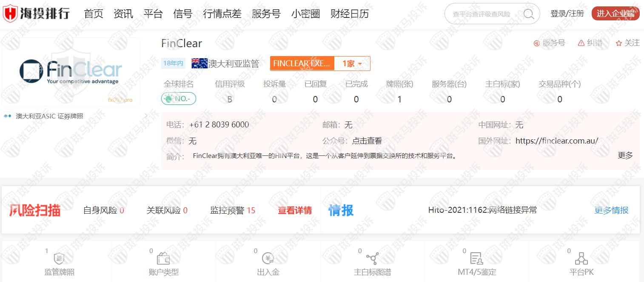Viewport: 644px width, 282px height.
Task: Open the 平台PK hierarchy icon
Action: coord(581,258)
